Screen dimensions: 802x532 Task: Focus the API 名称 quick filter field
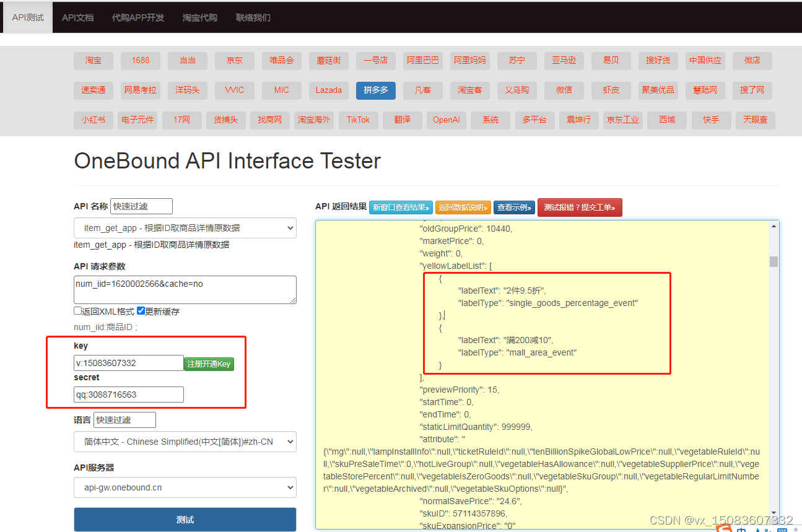[x=141, y=206]
